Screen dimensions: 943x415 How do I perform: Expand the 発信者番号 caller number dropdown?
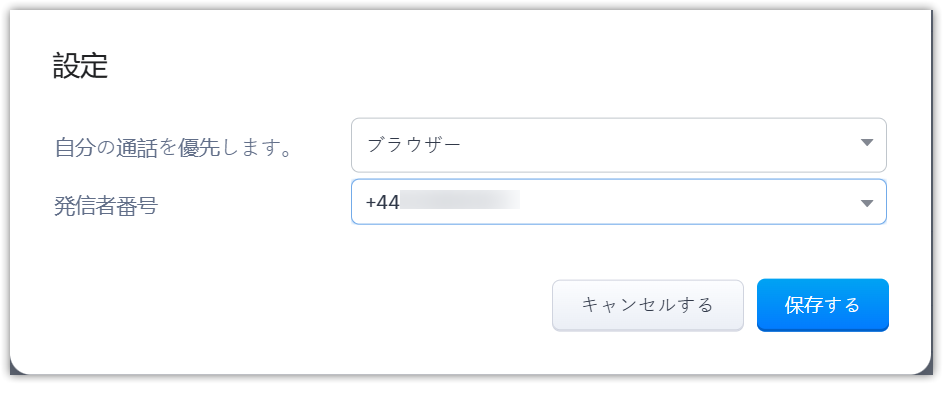618,202
